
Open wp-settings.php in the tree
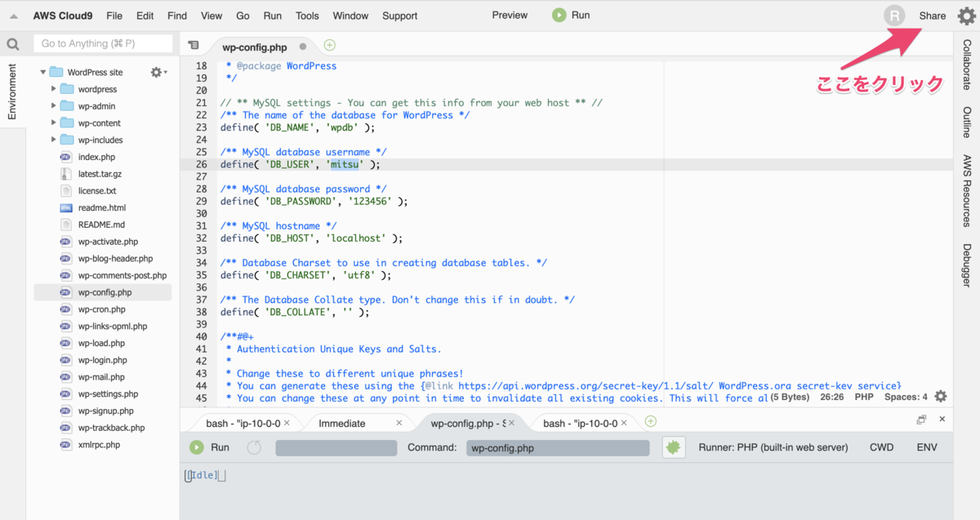(x=108, y=394)
